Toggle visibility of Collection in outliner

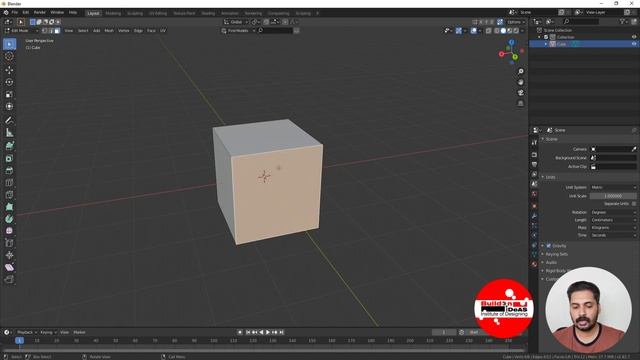[x=634, y=37]
